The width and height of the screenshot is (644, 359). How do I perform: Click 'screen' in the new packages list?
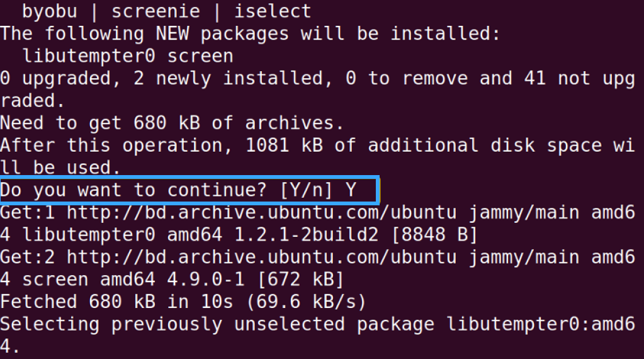[200, 56]
